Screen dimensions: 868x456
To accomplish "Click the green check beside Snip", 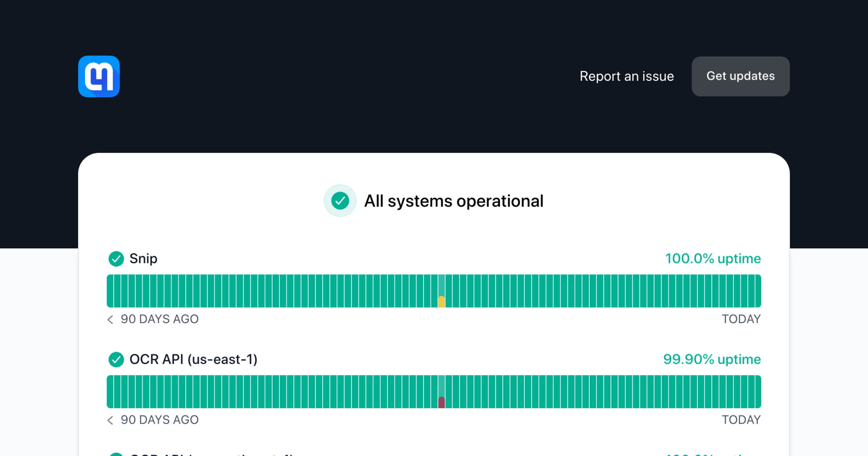I will coord(116,259).
